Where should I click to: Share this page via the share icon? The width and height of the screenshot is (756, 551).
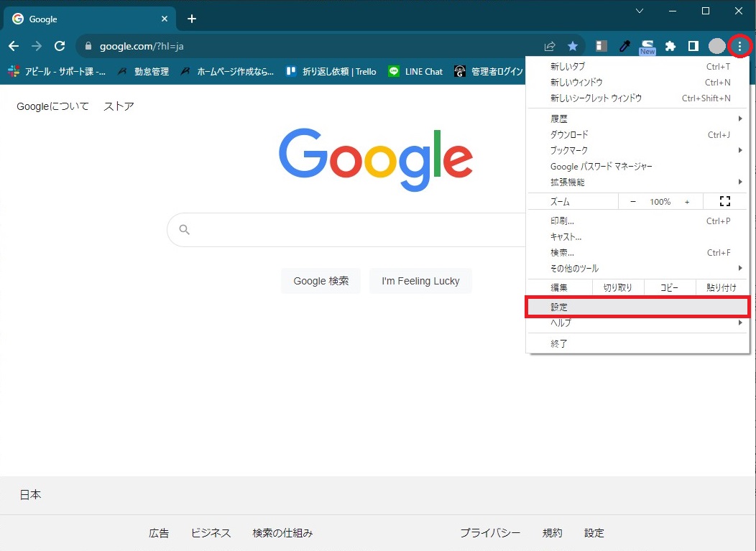(550, 46)
